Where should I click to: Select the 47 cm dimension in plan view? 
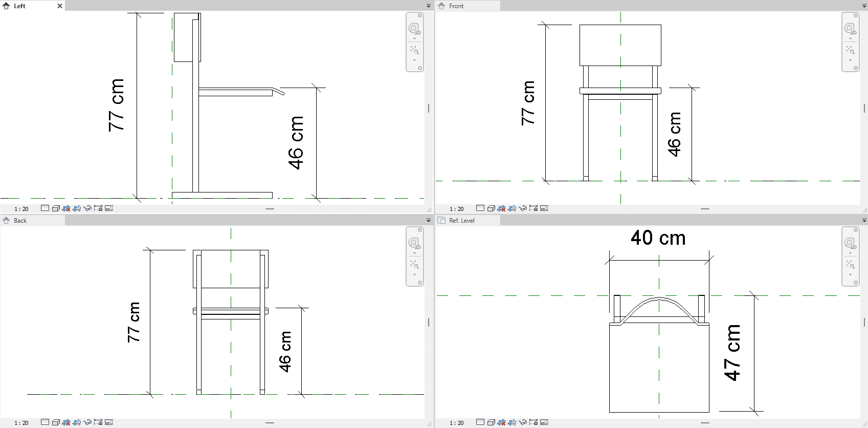point(732,353)
